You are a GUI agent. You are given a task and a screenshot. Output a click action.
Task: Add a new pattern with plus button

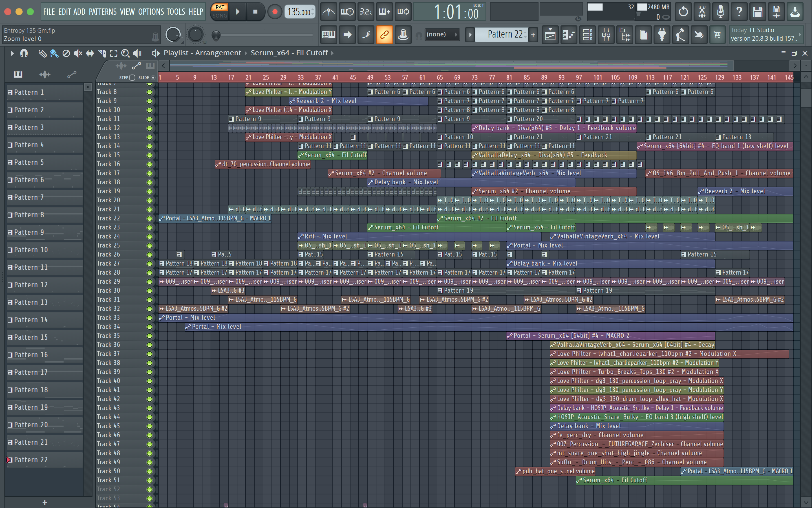pyautogui.click(x=533, y=35)
